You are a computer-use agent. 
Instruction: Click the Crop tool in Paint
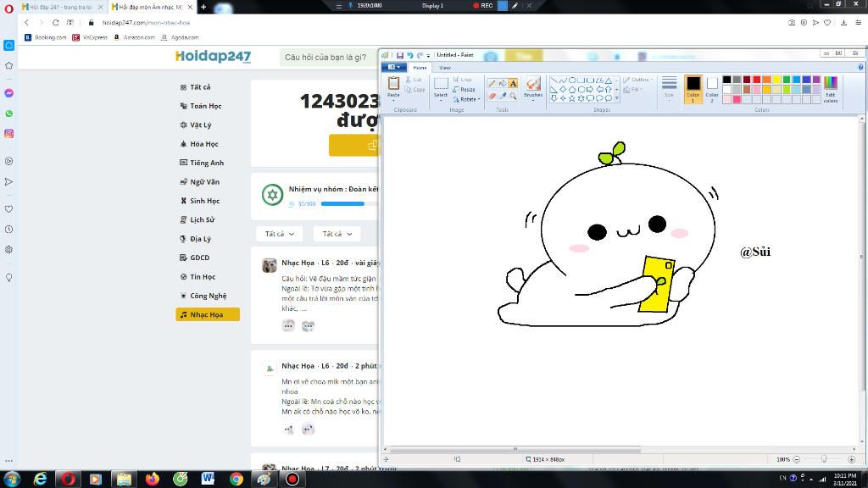(x=462, y=80)
